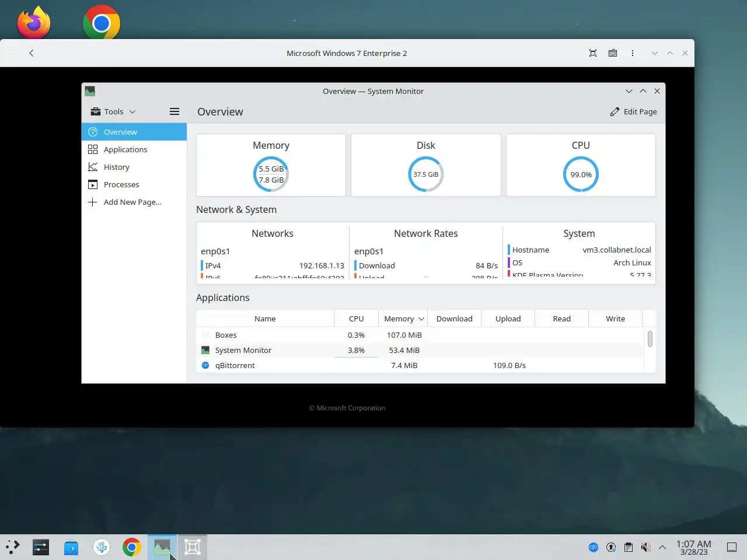Click the Memory usage pie chart
Screen dimensions: 747x560
click(271, 174)
